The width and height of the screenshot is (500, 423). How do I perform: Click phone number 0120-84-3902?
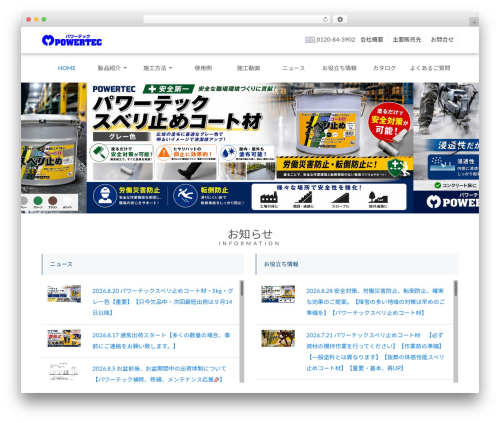pos(336,40)
